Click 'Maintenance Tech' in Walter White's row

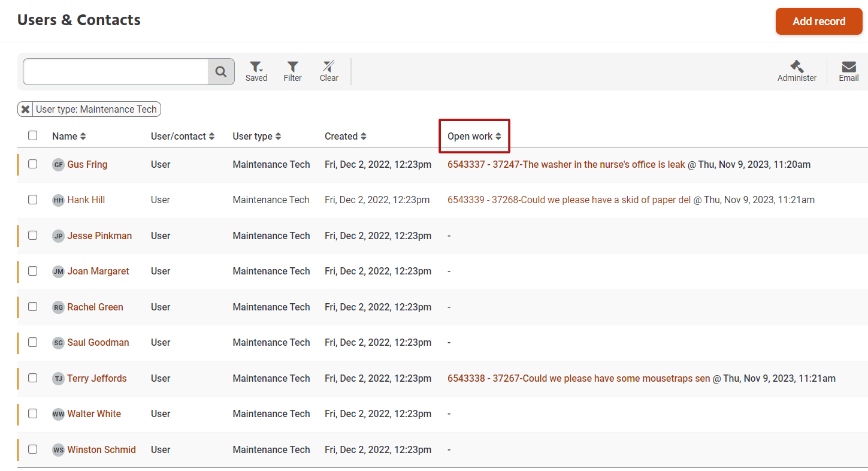(271, 414)
